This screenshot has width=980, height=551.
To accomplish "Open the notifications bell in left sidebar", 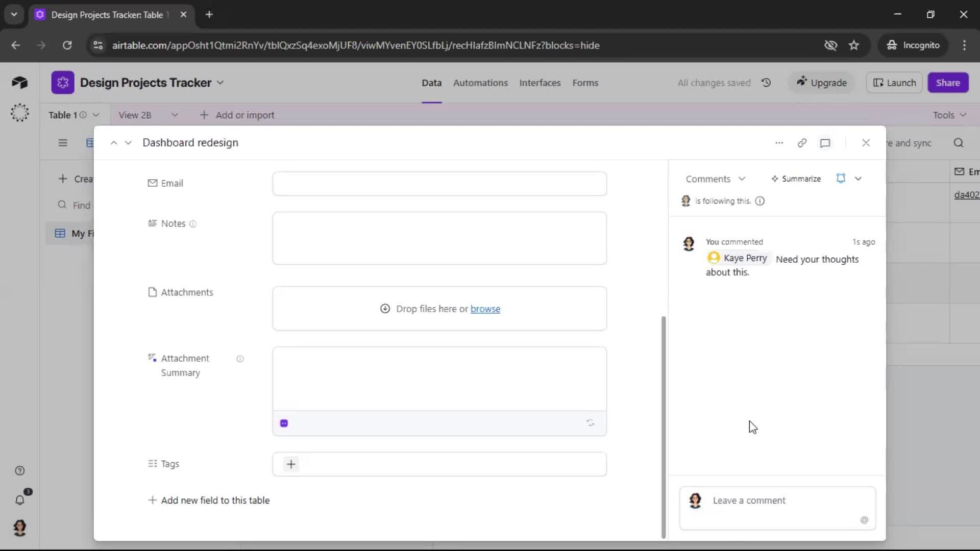I will coord(19,500).
